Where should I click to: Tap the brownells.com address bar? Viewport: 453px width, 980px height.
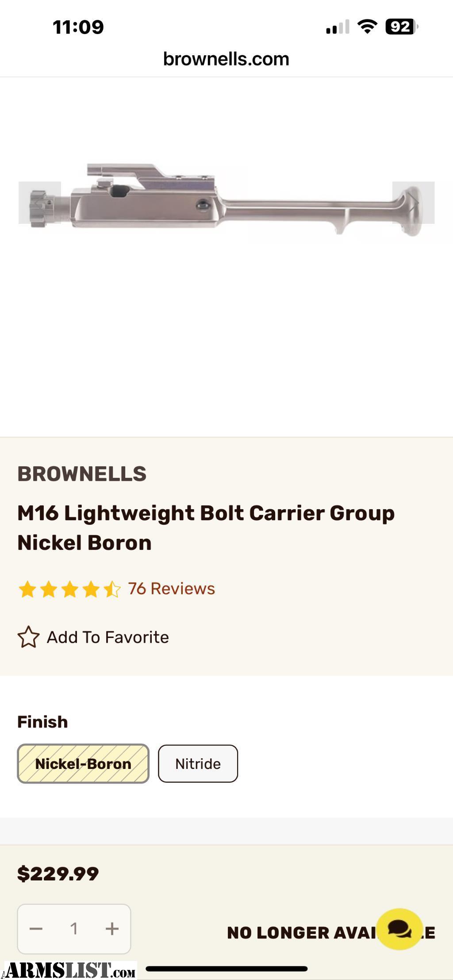[x=226, y=59]
